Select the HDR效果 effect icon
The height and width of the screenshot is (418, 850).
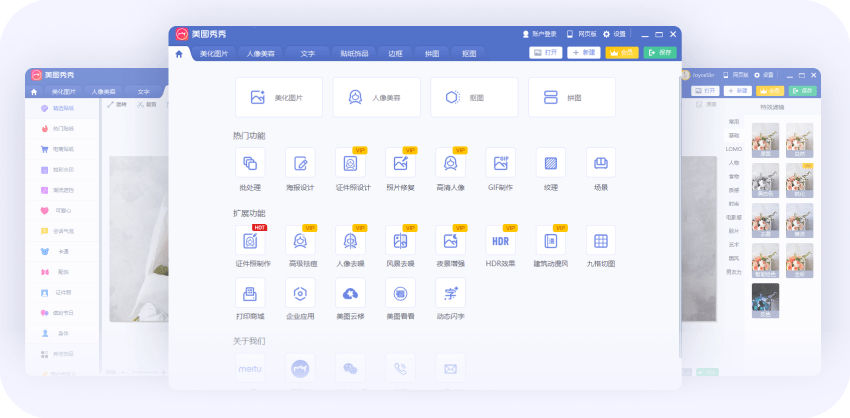point(500,241)
